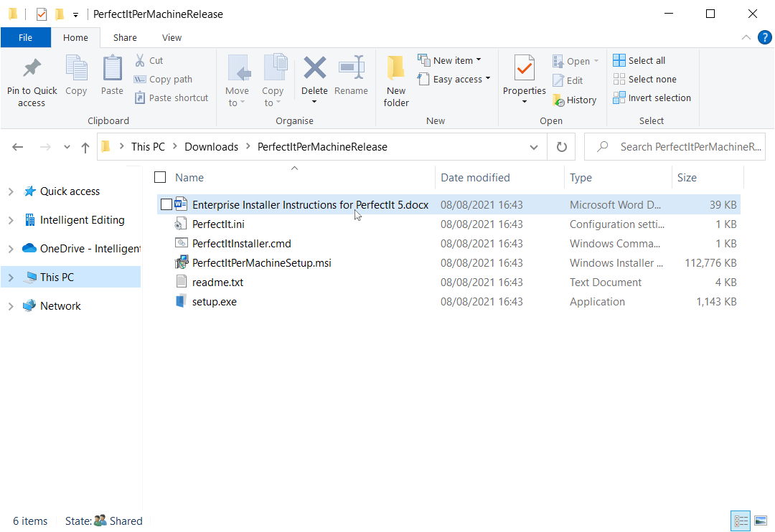
Task: Expand the Intelligent Editing tree node
Action: [x=11, y=220]
